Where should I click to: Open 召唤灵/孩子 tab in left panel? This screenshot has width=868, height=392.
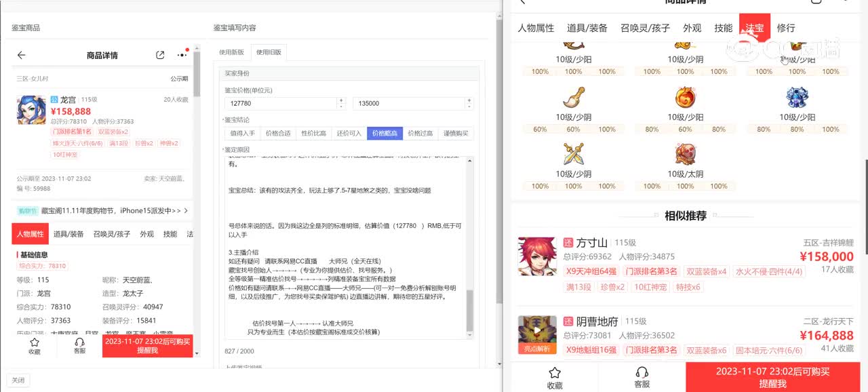(x=112, y=234)
